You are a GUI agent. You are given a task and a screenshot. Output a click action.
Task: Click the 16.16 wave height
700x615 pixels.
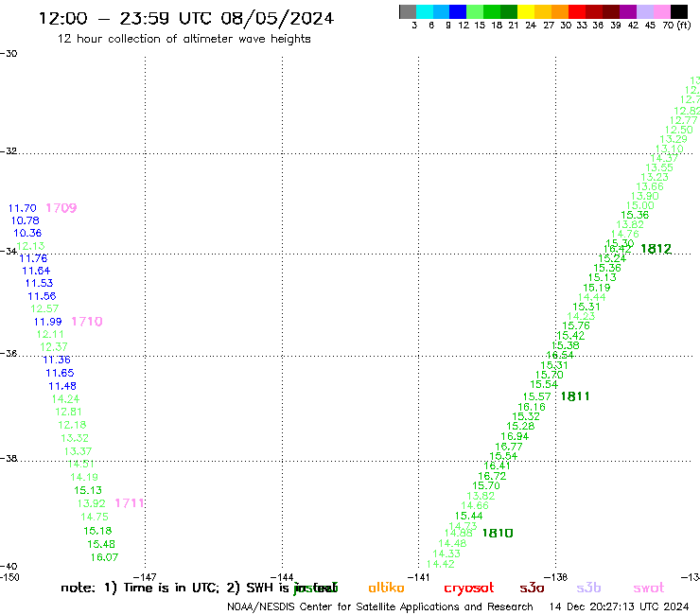coord(532,407)
